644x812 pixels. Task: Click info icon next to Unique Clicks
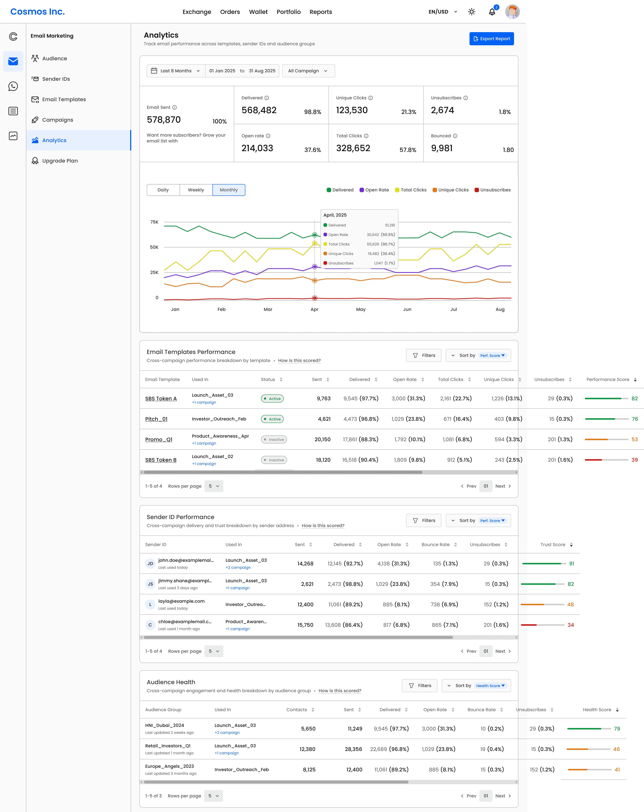[x=371, y=98]
